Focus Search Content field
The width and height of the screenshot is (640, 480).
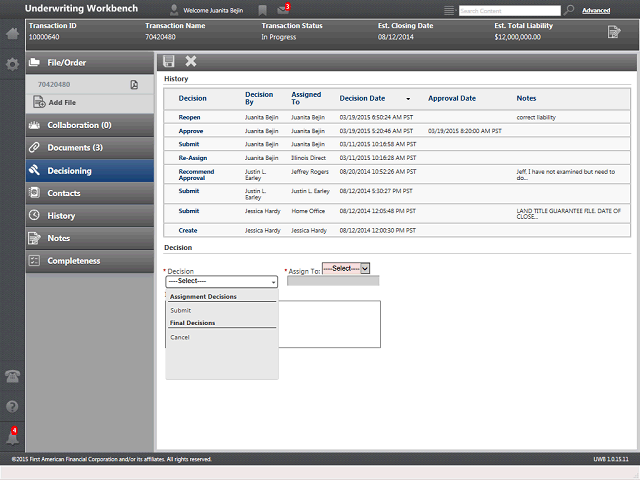(x=510, y=11)
